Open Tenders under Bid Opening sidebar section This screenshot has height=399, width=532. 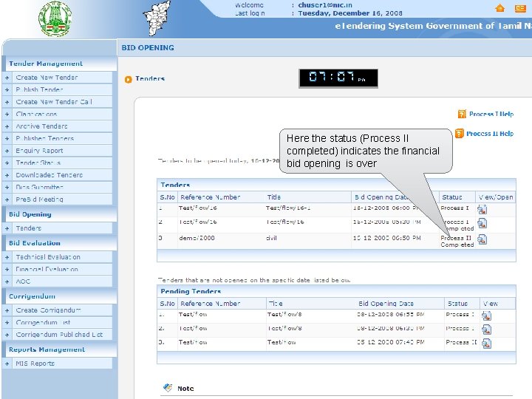(29, 228)
